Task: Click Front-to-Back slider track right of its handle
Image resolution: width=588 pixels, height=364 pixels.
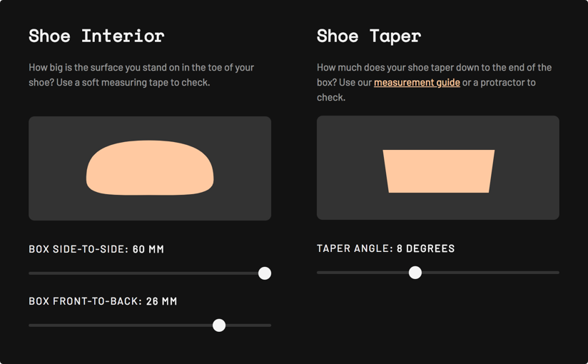Action: click(248, 325)
